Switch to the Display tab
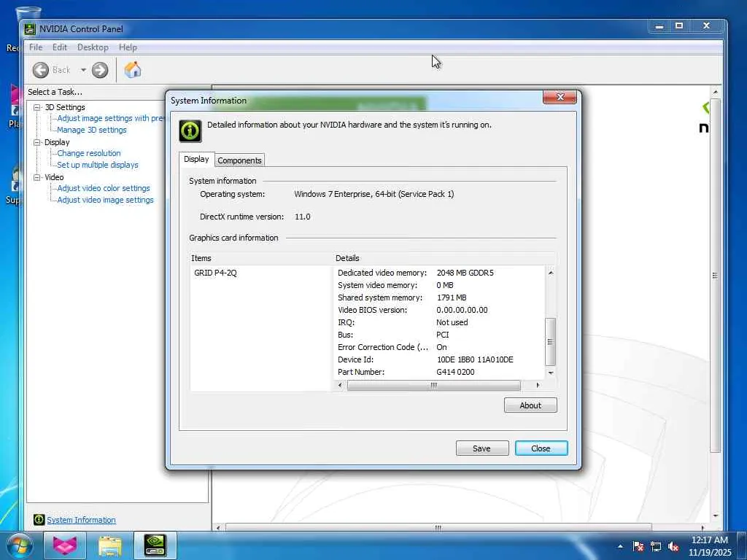747x560 pixels. pyautogui.click(x=196, y=159)
